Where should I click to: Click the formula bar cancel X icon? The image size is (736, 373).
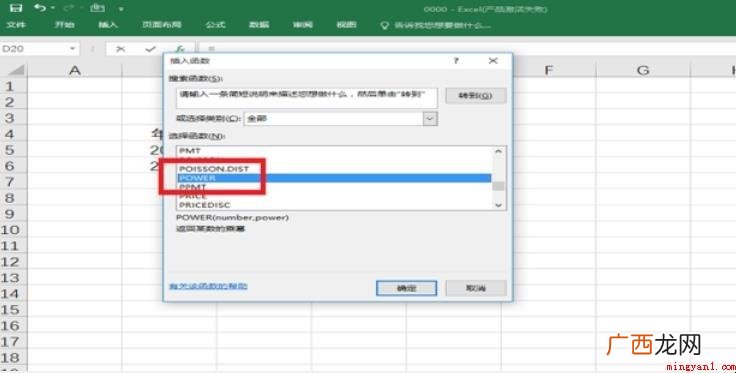(x=121, y=49)
